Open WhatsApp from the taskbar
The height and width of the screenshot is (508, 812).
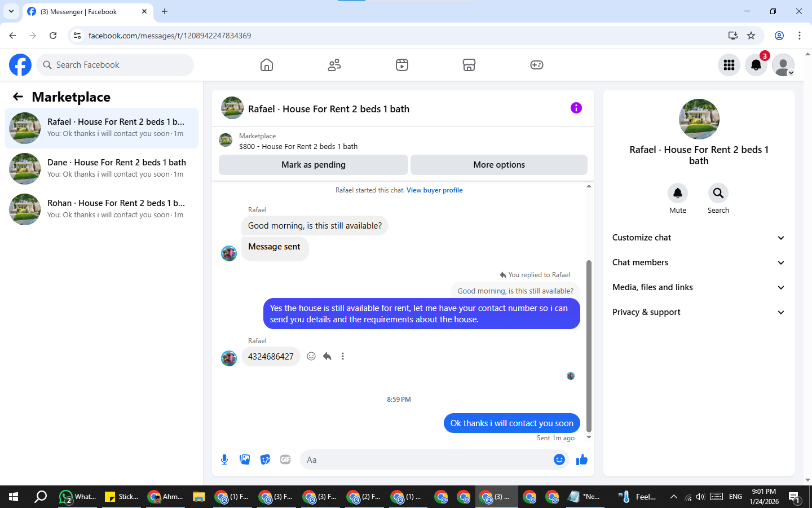coord(78,497)
